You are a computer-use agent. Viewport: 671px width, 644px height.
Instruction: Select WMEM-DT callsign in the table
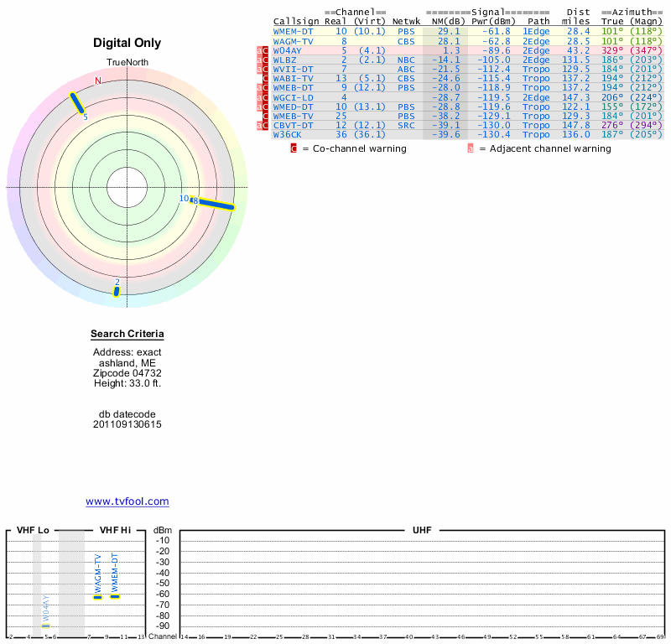(294, 31)
